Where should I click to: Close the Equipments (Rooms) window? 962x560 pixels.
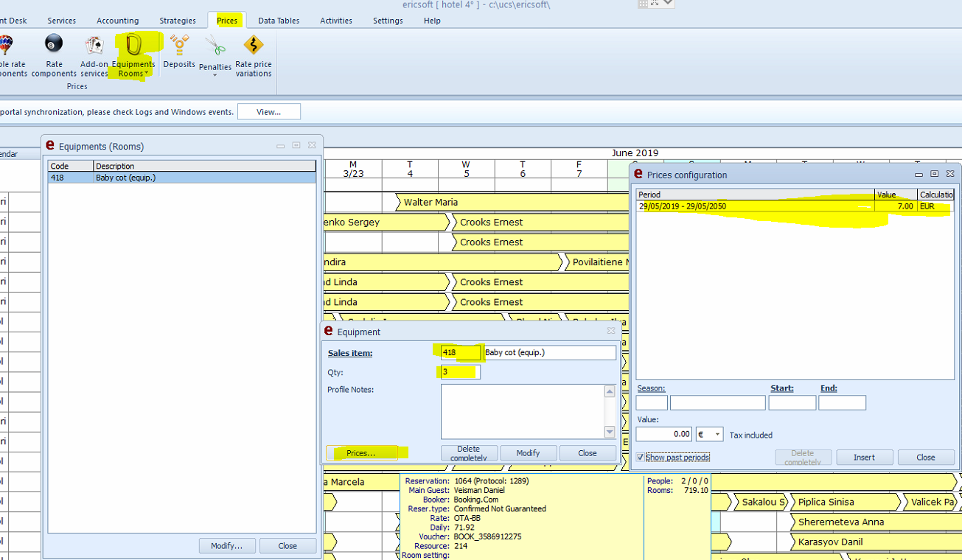click(312, 146)
